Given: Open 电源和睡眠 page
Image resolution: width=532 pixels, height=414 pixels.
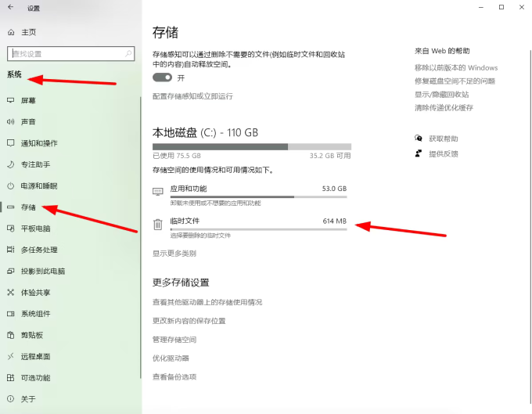Looking at the screenshot, I should (x=39, y=185).
